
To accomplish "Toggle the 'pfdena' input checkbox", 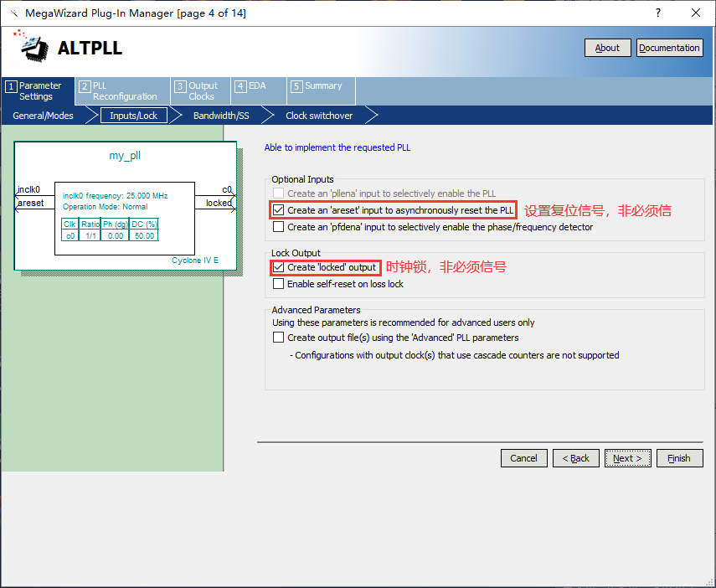I will 279,227.
